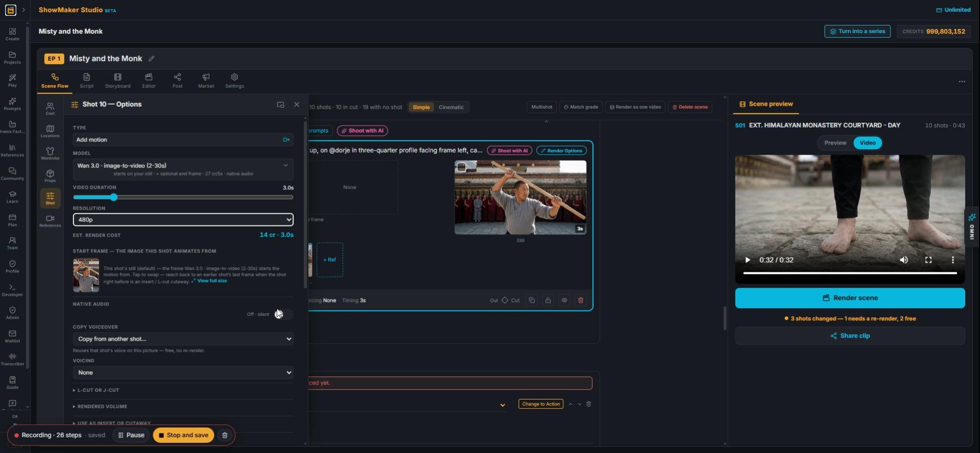Open the Market tab
The height and width of the screenshot is (453, 980).
pos(206,81)
